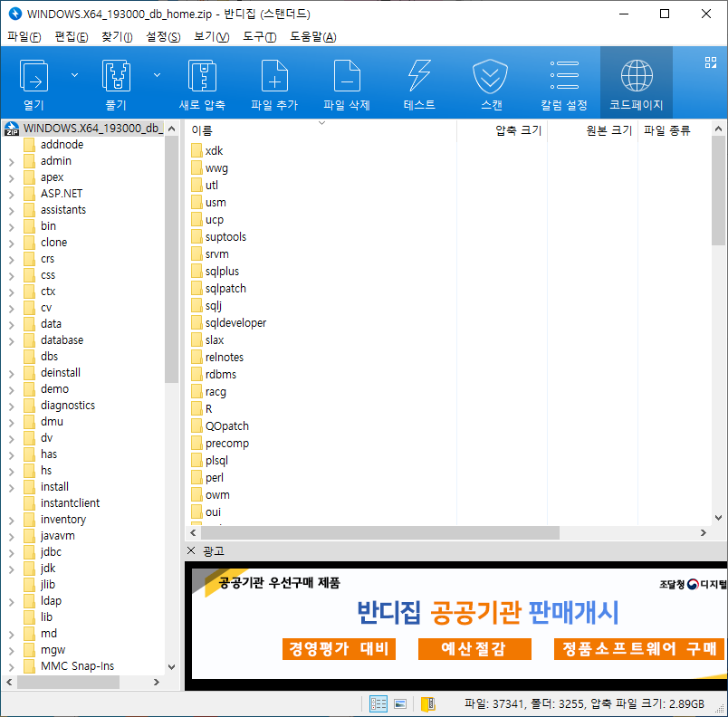The height and width of the screenshot is (717, 728).
Task: Click the 정품소프트웨어 구매 ad button
Action: (x=639, y=648)
